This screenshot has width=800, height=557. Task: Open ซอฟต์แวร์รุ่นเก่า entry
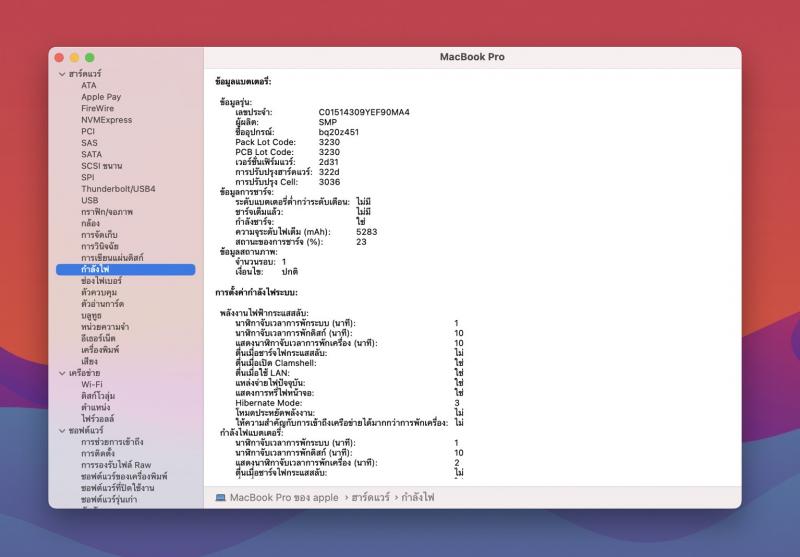(109, 500)
